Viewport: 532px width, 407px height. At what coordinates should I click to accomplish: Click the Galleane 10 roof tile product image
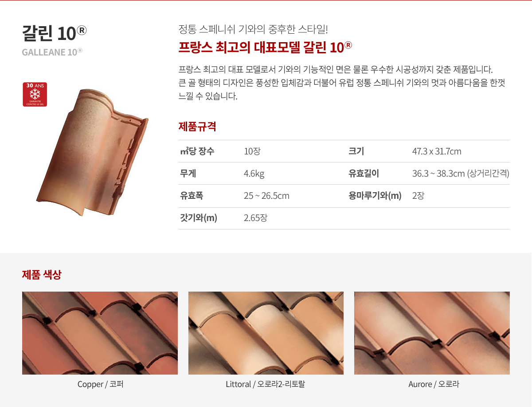pos(92,152)
